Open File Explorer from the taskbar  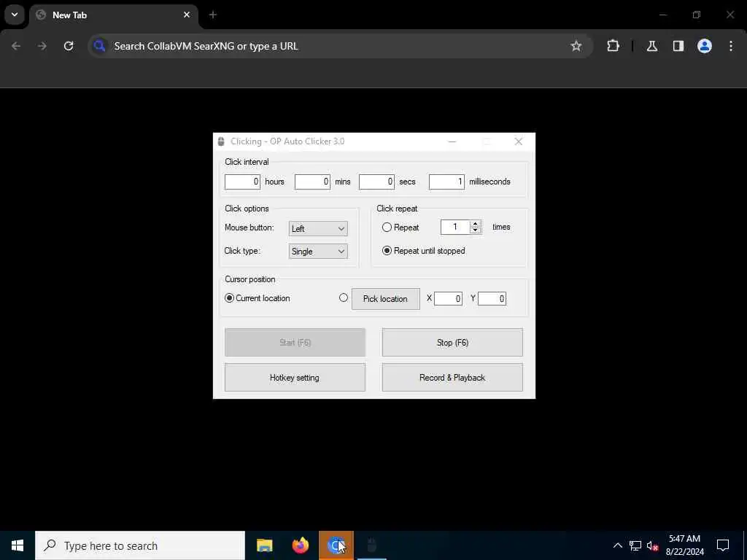(x=264, y=545)
